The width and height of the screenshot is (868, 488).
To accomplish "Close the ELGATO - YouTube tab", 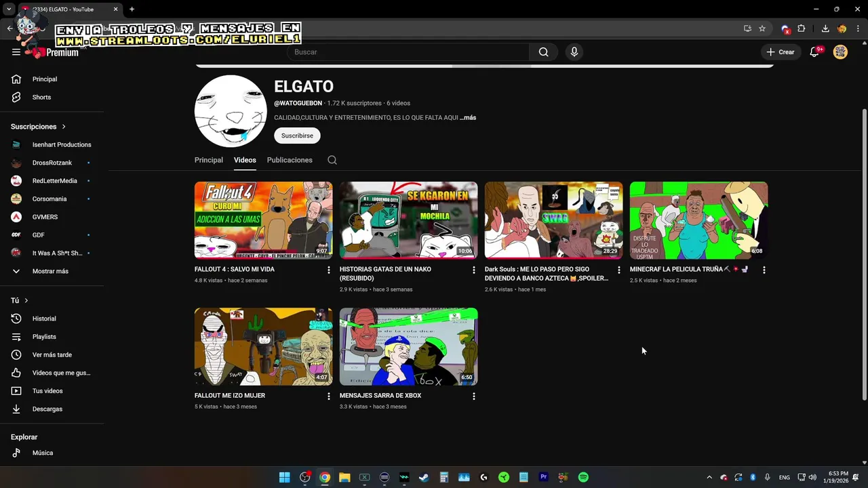I will pyautogui.click(x=115, y=9).
